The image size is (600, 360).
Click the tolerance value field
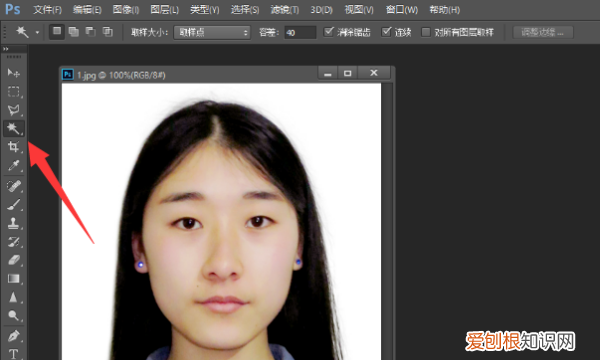point(300,33)
